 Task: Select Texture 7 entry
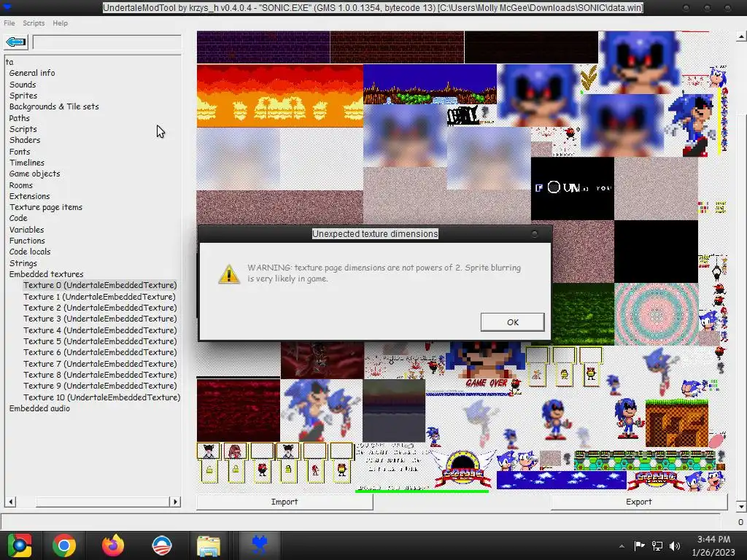click(x=100, y=364)
